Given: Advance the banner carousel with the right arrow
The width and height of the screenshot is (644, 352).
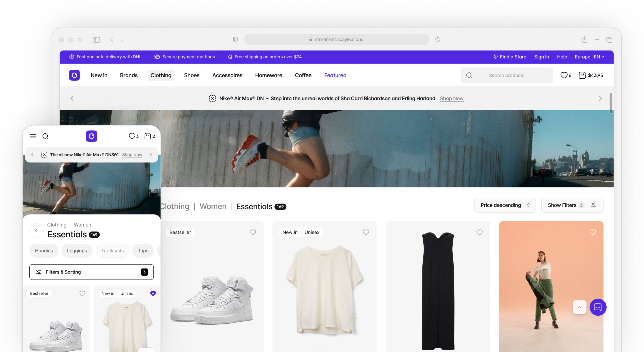Looking at the screenshot, I should 600,98.
